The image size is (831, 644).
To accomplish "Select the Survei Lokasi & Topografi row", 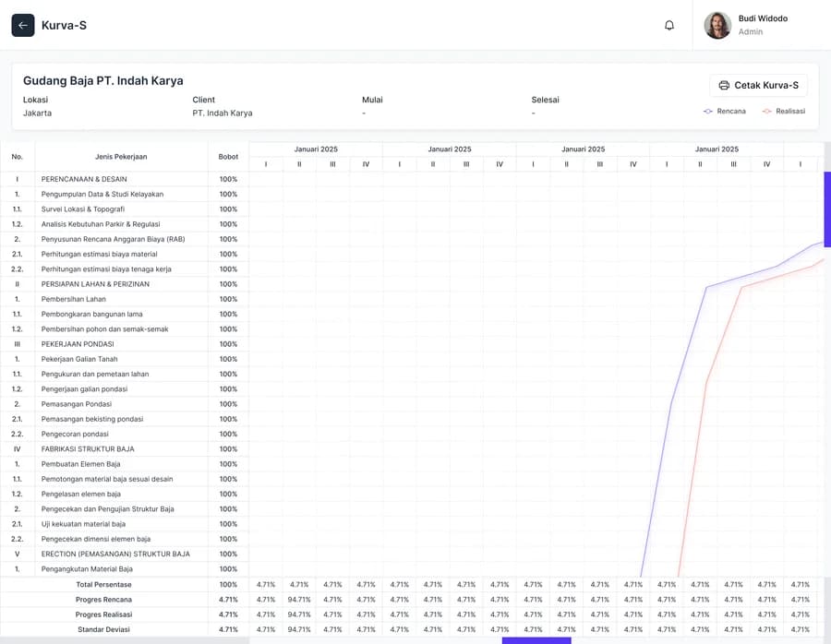I will [x=125, y=209].
